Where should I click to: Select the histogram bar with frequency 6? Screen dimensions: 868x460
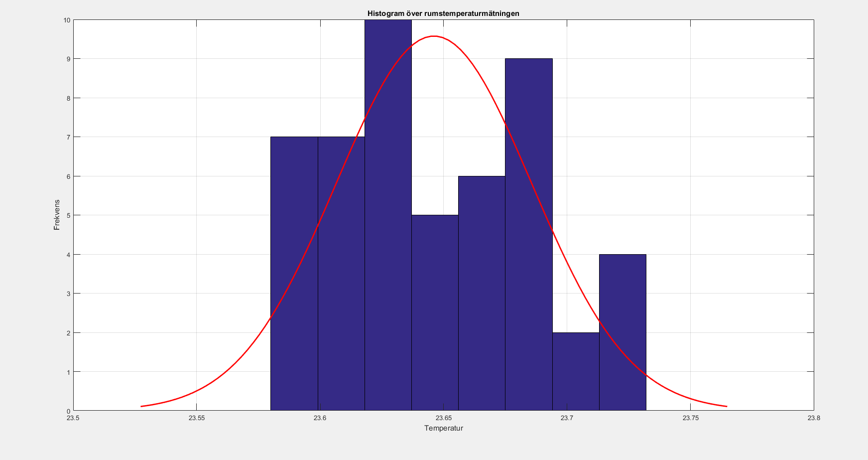(x=482, y=293)
